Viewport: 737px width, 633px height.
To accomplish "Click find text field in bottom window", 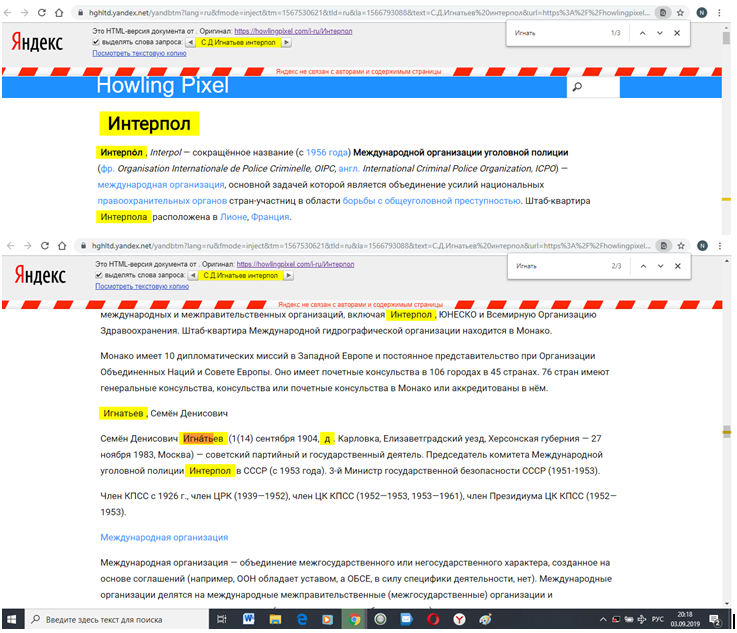I will tap(558, 266).
